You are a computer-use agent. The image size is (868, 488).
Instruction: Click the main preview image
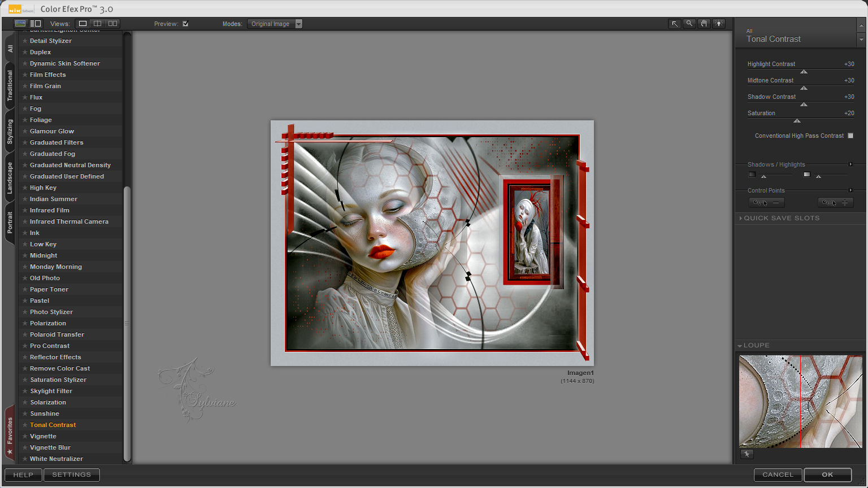pyautogui.click(x=432, y=243)
